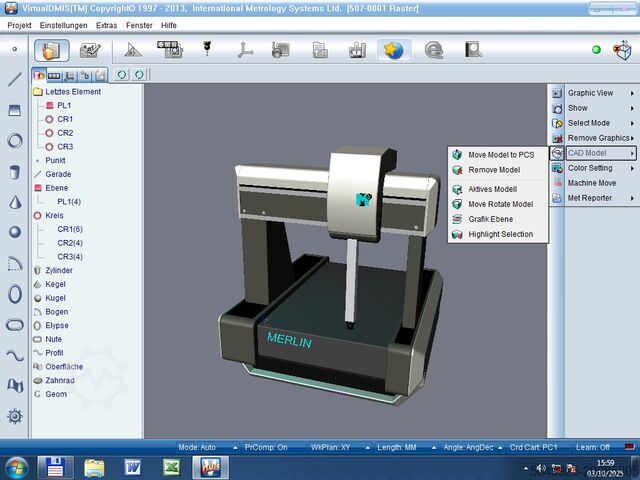Screen dimensions: 640x480
Task: Click the star globe toolbar icon
Action: 393,50
